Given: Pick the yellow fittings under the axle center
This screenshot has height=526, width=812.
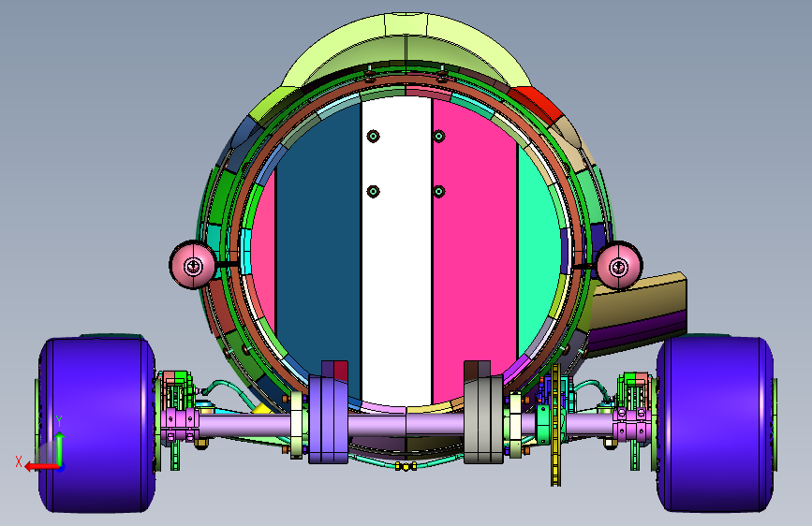Looking at the screenshot, I should 406,466.
